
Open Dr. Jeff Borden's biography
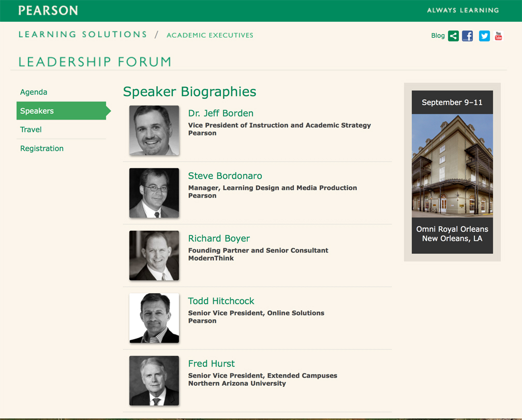[x=221, y=113]
